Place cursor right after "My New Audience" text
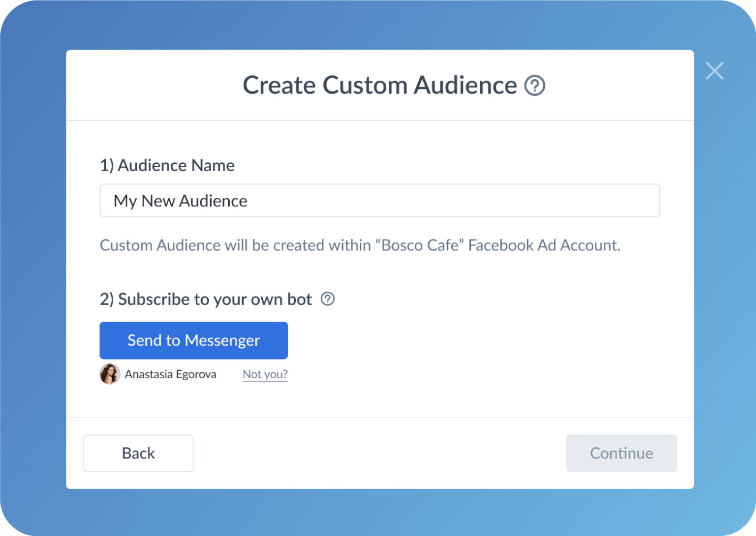Image resolution: width=756 pixels, height=536 pixels. pyautogui.click(x=249, y=201)
